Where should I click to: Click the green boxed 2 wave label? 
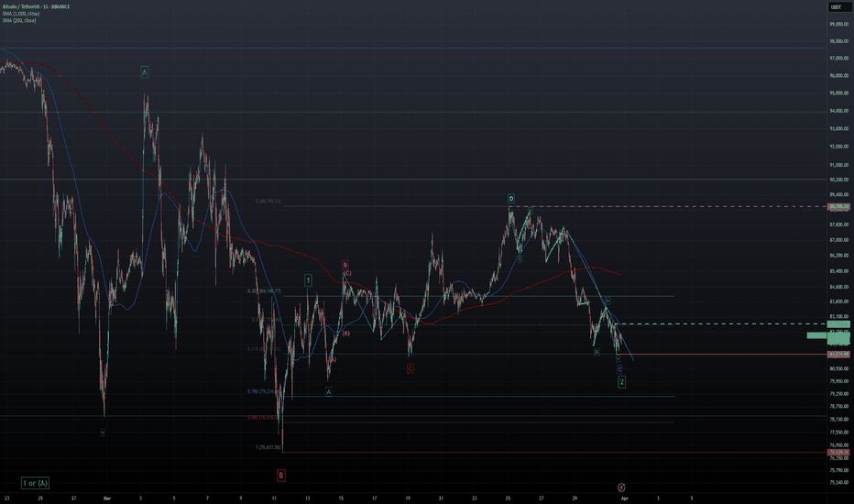pos(621,382)
